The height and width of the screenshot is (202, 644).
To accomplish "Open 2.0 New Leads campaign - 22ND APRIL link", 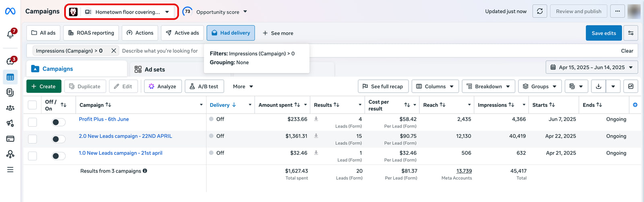I will 125,136.
